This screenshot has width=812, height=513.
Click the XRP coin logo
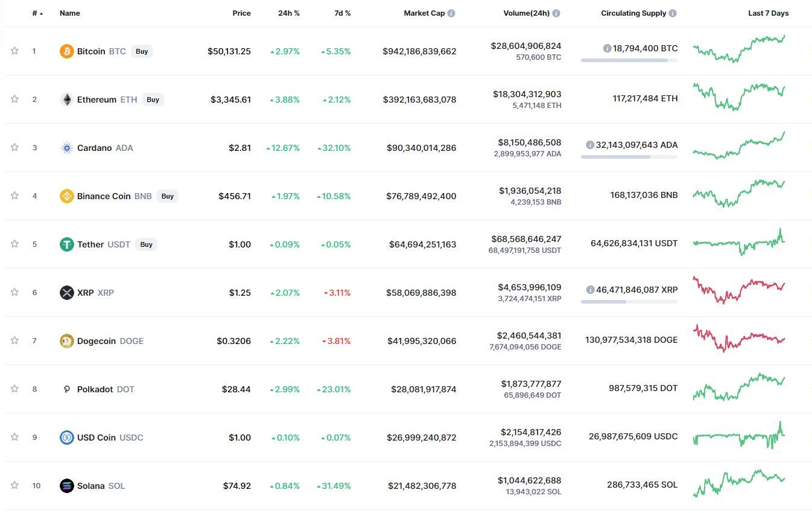coord(66,293)
